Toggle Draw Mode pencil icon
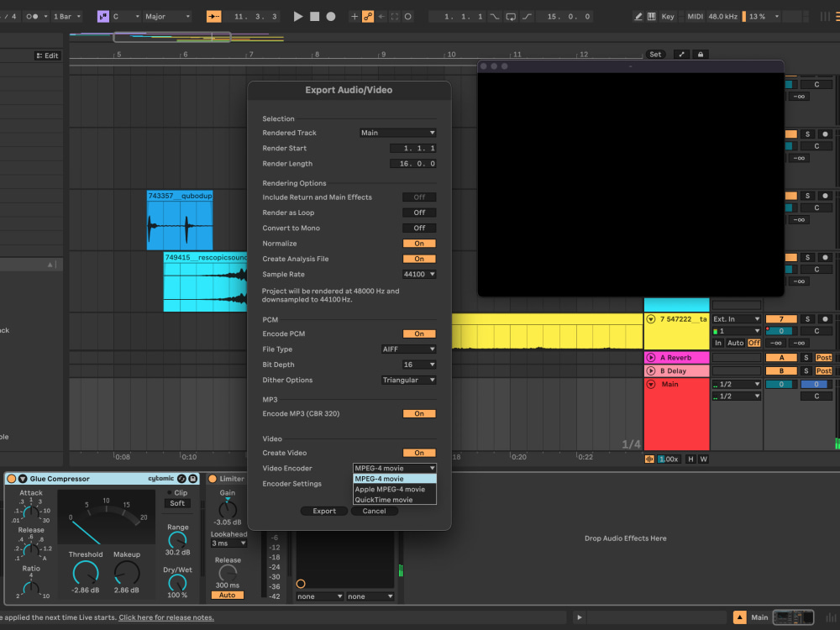This screenshot has height=630, width=840. pyautogui.click(x=638, y=17)
